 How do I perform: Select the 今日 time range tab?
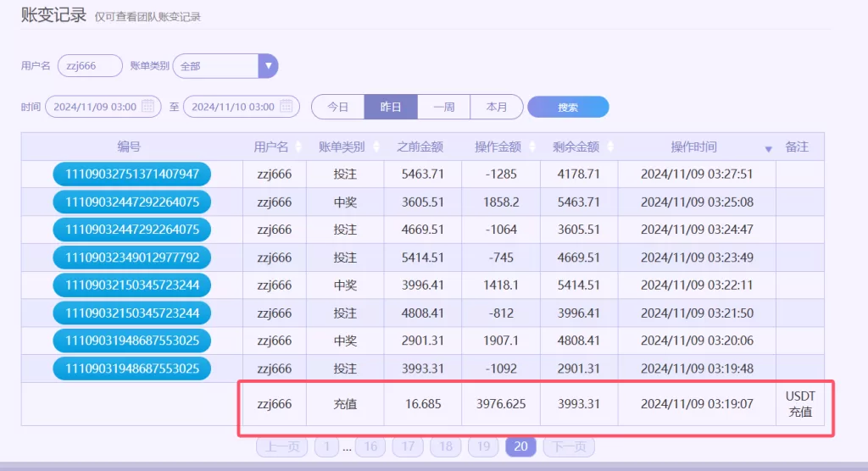(x=337, y=107)
